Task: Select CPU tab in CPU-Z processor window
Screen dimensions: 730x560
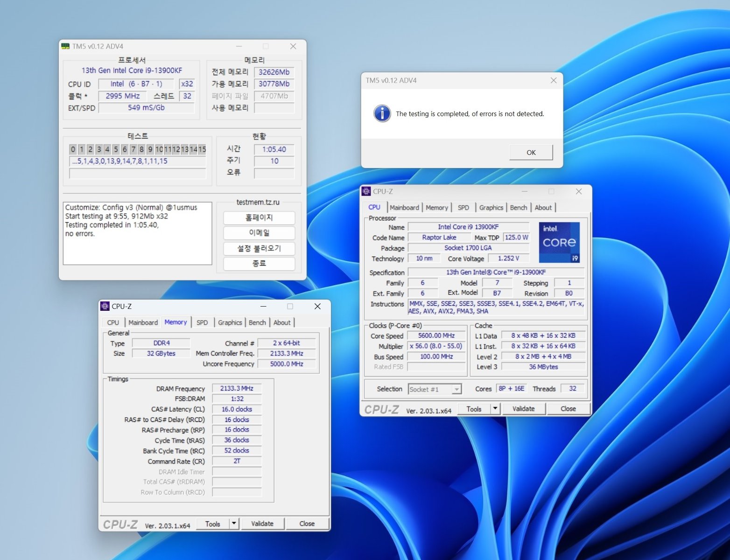Action: [374, 207]
